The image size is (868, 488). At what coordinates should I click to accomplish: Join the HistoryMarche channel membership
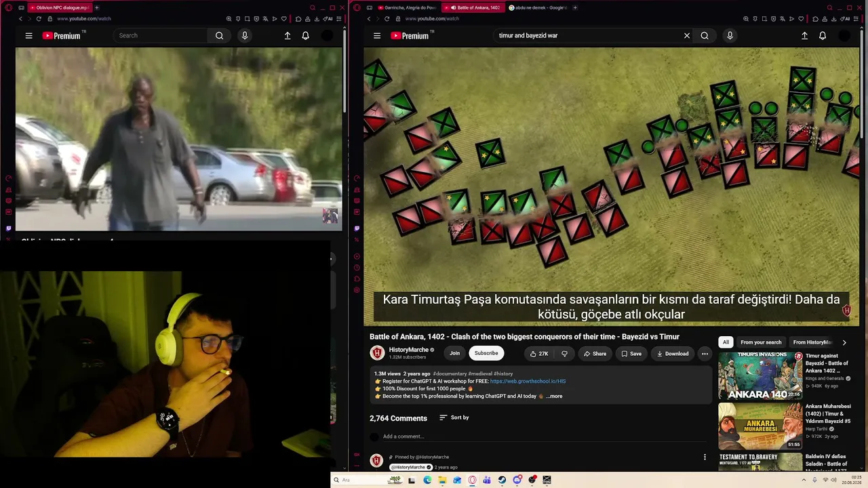454,353
